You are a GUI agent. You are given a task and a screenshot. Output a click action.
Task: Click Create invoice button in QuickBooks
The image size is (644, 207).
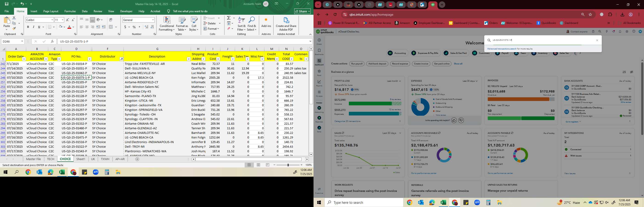pos(421,64)
